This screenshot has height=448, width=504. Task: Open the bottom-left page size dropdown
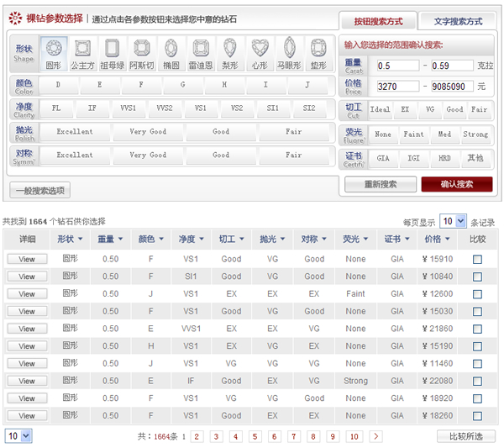point(18,436)
